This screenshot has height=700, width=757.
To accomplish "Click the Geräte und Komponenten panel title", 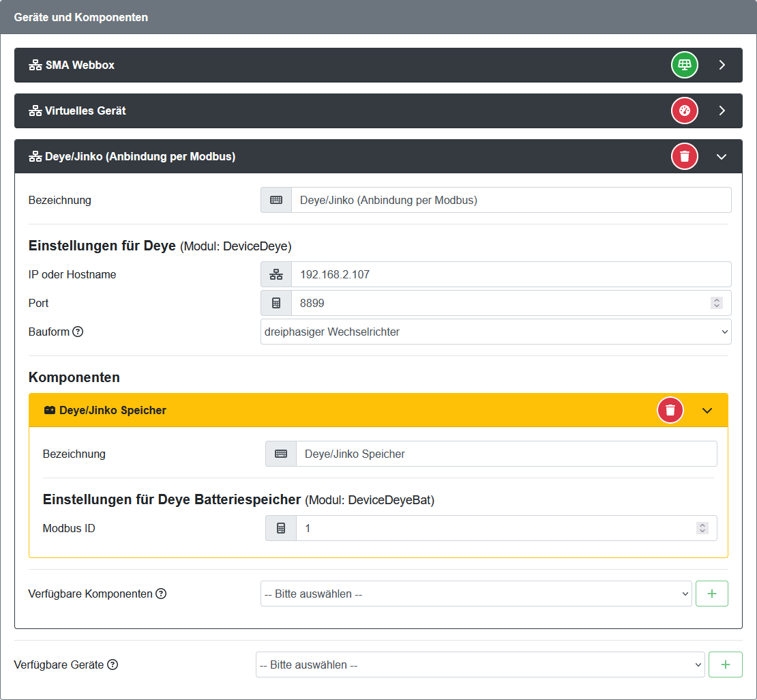I will pyautogui.click(x=80, y=17).
